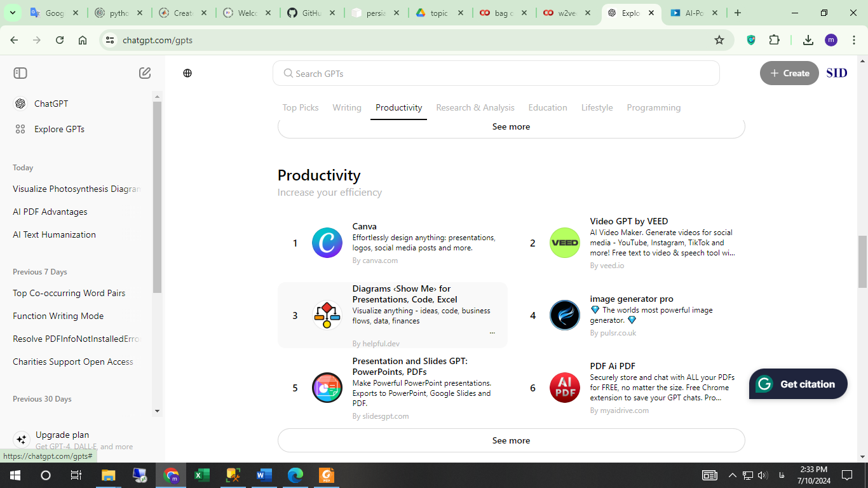The image size is (868, 488).
Task: Open Excel from the taskbar
Action: coord(202,475)
